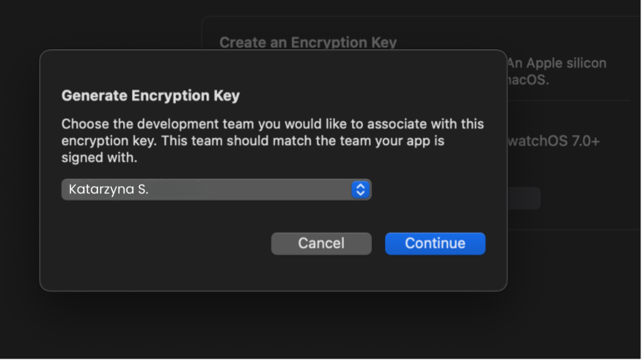Click empty dialog area below the Continue button
The height and width of the screenshot is (360, 644).
pos(435,273)
